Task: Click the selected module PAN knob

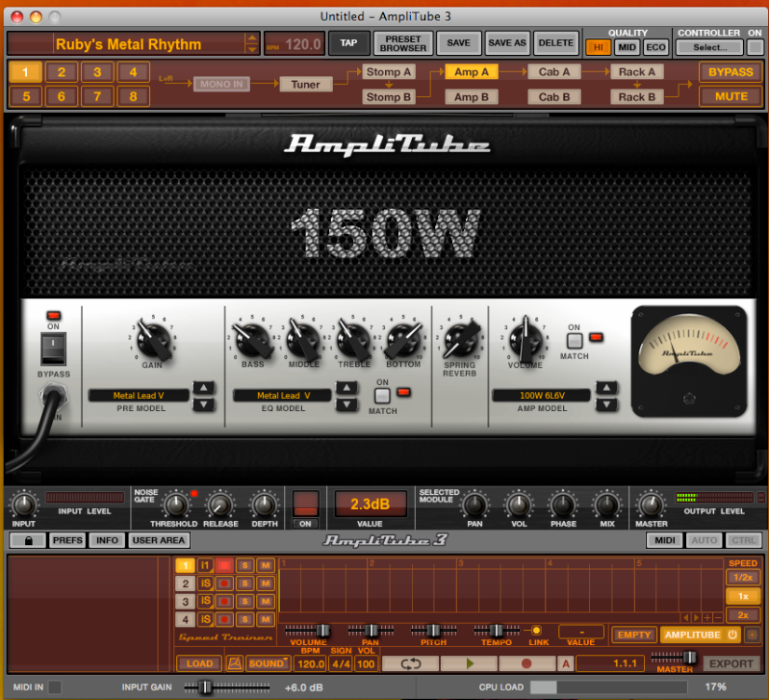Action: (x=474, y=505)
